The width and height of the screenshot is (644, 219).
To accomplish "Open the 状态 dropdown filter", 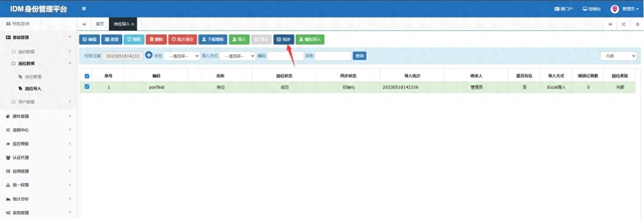I will [x=182, y=56].
